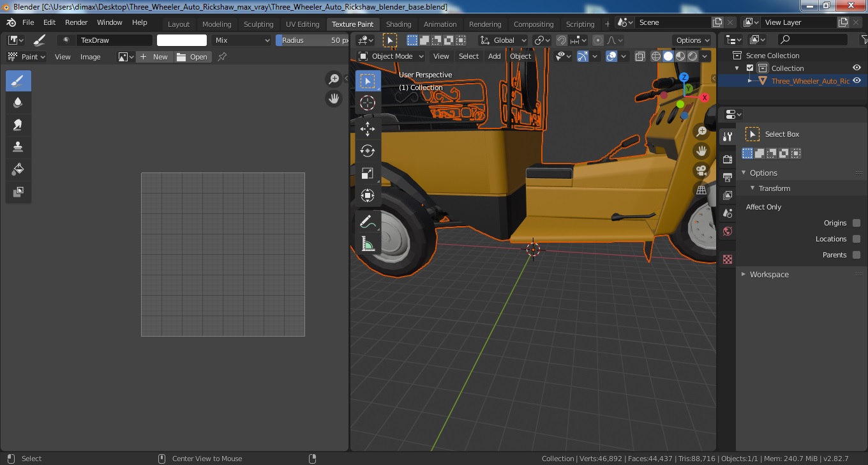Switch perspective/orthographic projection grid icon
The height and width of the screenshot is (465, 868).
[x=701, y=190]
